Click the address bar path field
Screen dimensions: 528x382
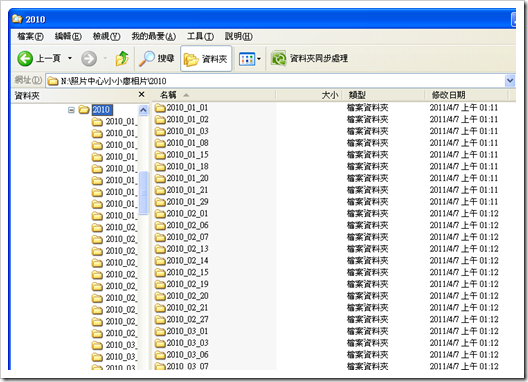[x=275, y=81]
